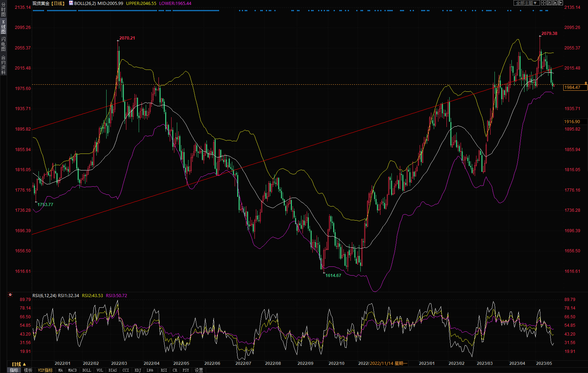Screen dimensions: 588x373
Task: Click the 2079.38 high price marker
Action: 549,34
